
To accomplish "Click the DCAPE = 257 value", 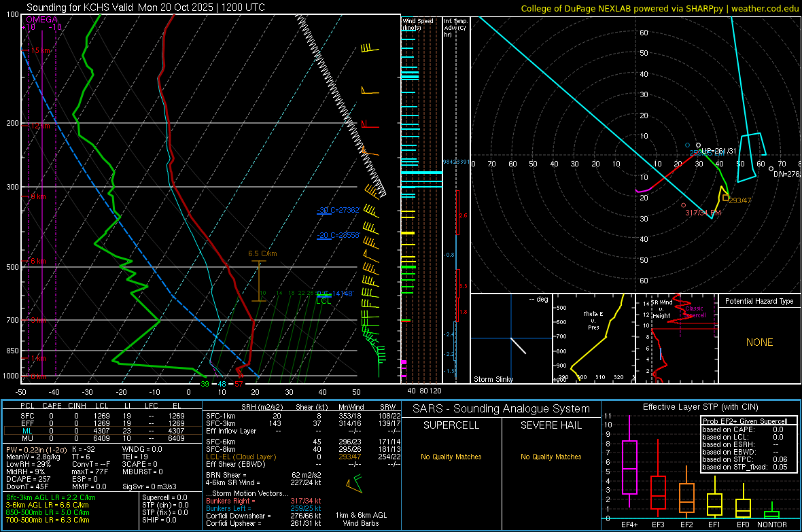I will [28, 479].
